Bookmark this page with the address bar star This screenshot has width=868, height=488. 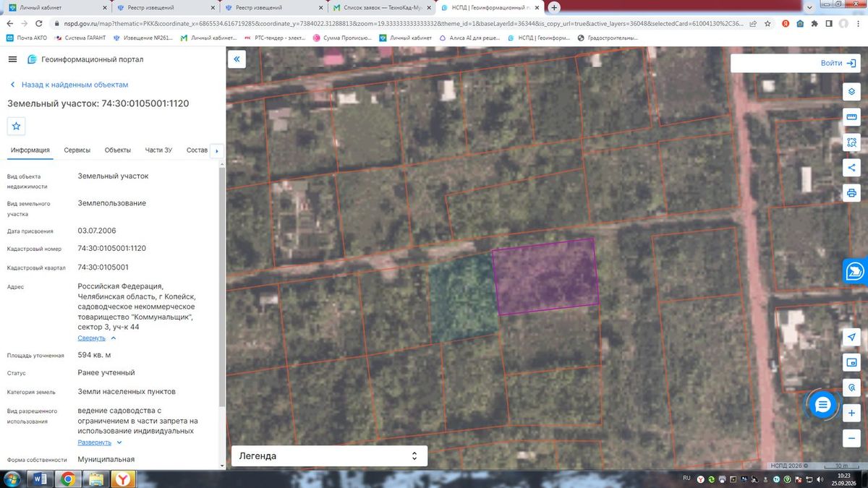click(x=767, y=23)
